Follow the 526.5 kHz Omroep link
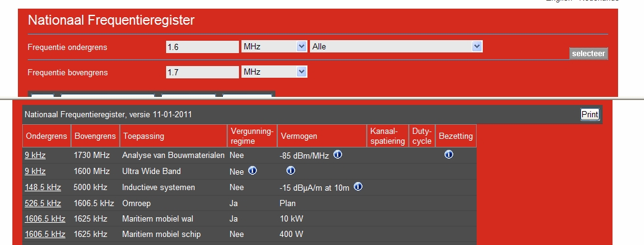 coord(43,203)
